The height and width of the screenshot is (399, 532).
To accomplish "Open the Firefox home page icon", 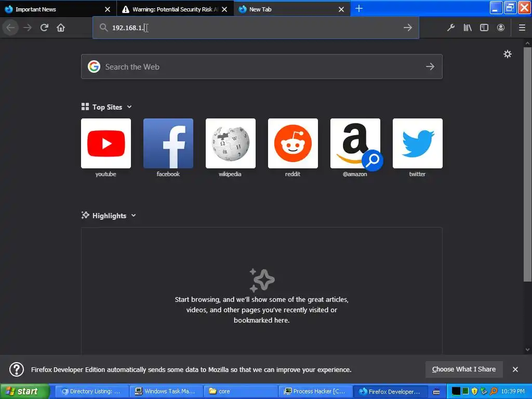I will click(x=61, y=28).
